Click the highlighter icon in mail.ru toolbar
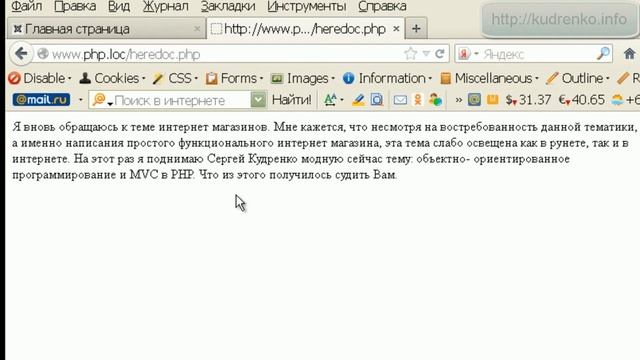Viewport: 640px width, 360px height. click(358, 100)
